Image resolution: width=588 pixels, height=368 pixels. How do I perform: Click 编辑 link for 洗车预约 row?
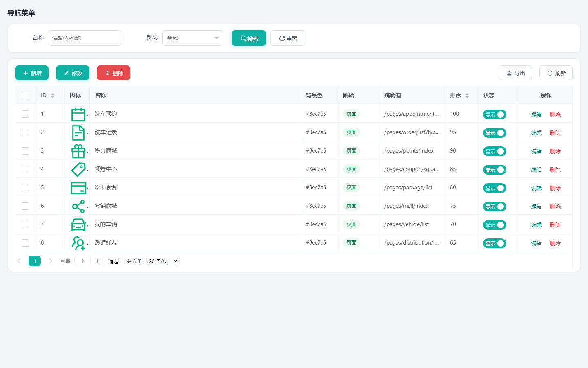(537, 114)
